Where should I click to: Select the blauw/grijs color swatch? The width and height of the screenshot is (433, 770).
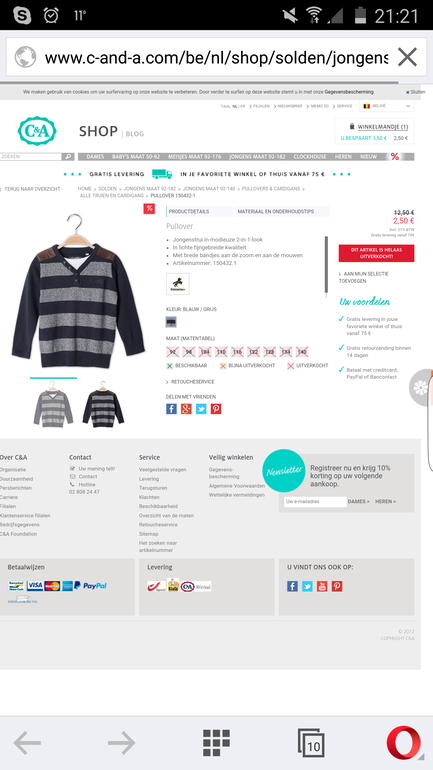[171, 322]
